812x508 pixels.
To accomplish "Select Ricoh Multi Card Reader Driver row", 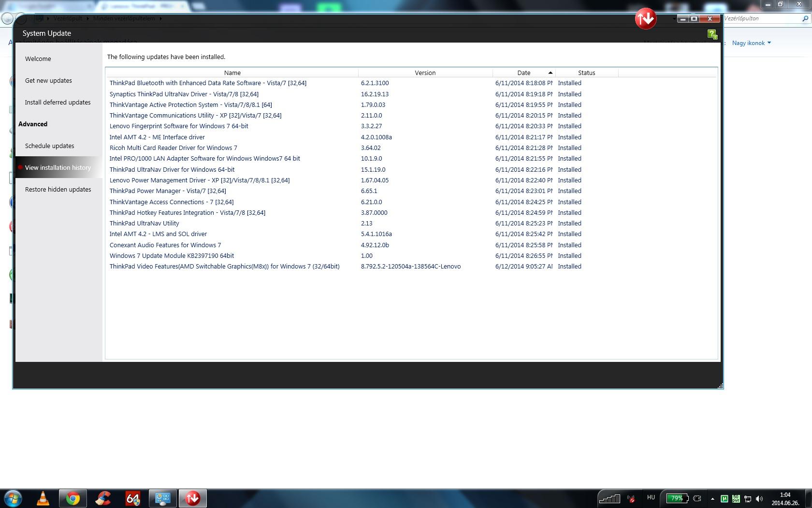I will click(411, 148).
